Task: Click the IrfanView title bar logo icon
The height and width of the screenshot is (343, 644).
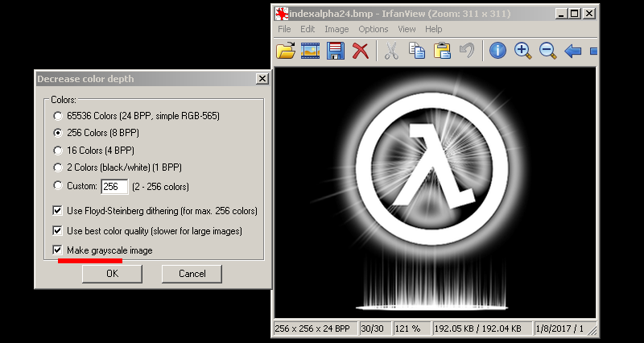Action: (281, 14)
